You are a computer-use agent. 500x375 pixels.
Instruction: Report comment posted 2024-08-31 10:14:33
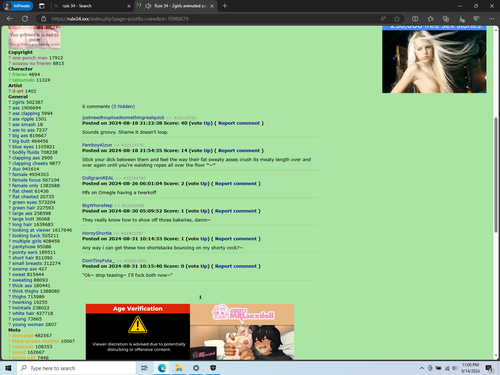pyautogui.click(x=236, y=239)
